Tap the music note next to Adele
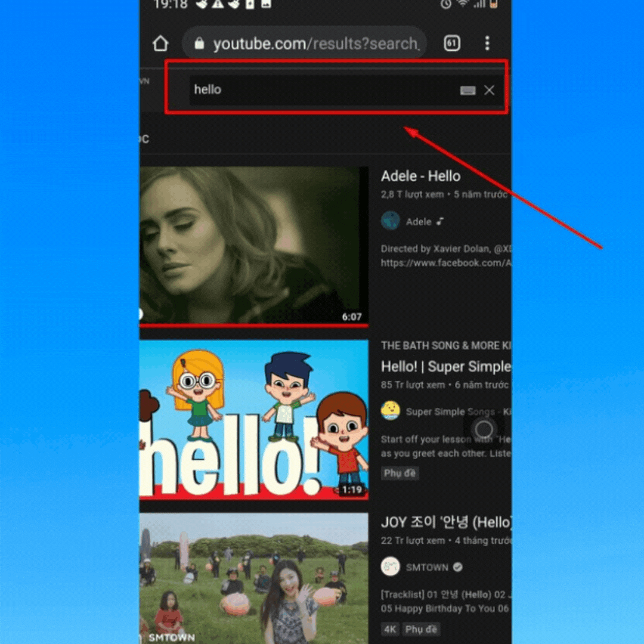 [440, 221]
